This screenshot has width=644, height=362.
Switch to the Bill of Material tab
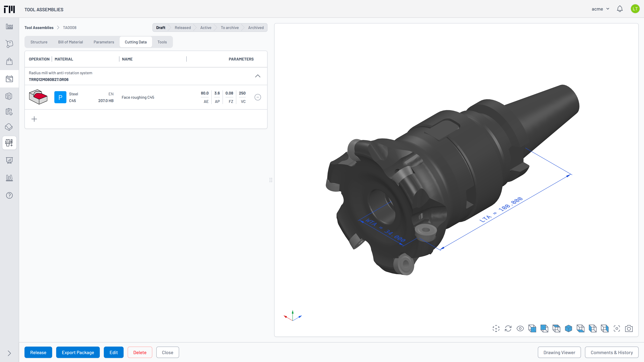[x=70, y=42]
